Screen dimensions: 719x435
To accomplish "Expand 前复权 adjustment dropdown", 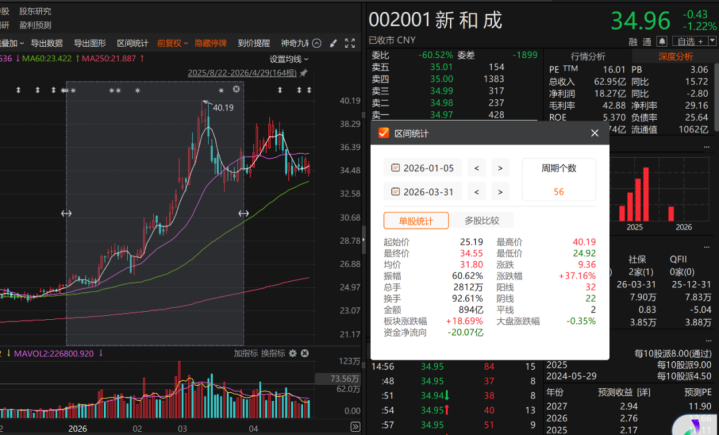I will click(x=172, y=44).
